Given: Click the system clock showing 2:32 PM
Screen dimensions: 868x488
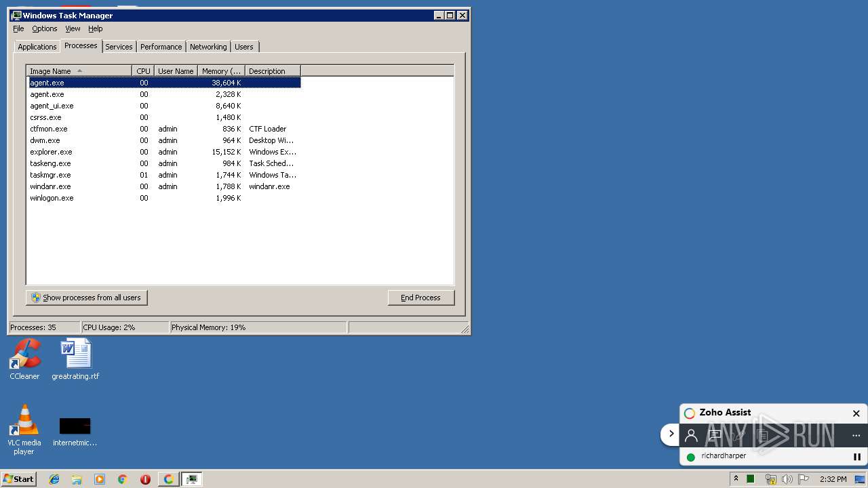Looking at the screenshot, I should (x=833, y=479).
